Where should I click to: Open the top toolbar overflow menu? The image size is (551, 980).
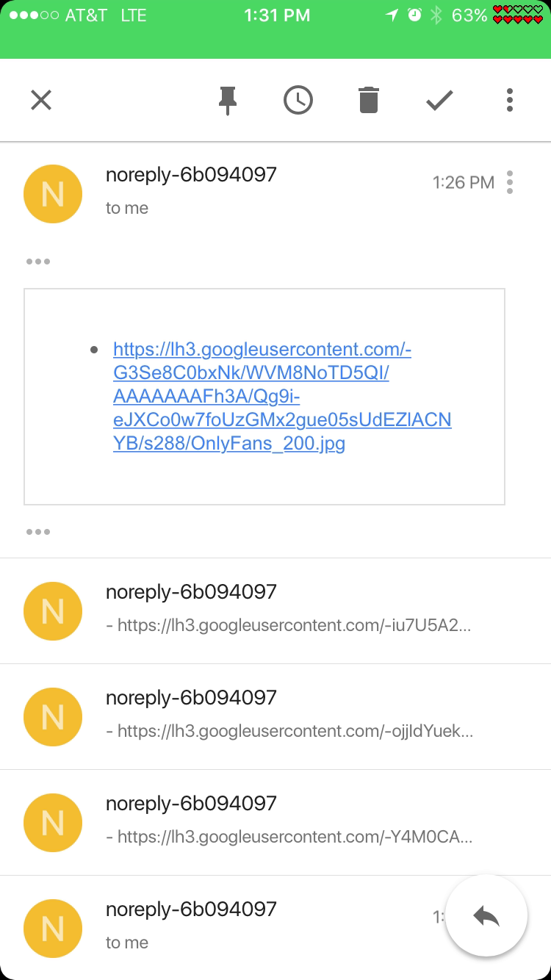tap(509, 100)
